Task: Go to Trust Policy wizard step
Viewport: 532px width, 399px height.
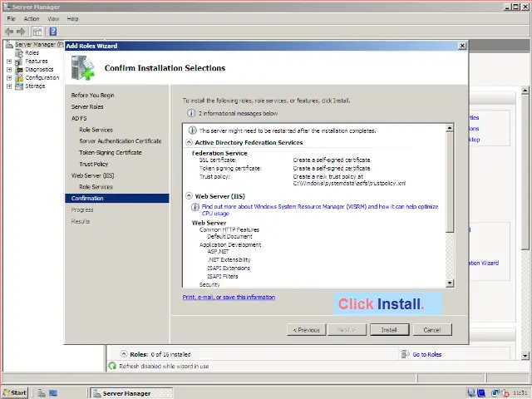Action: coord(94,164)
